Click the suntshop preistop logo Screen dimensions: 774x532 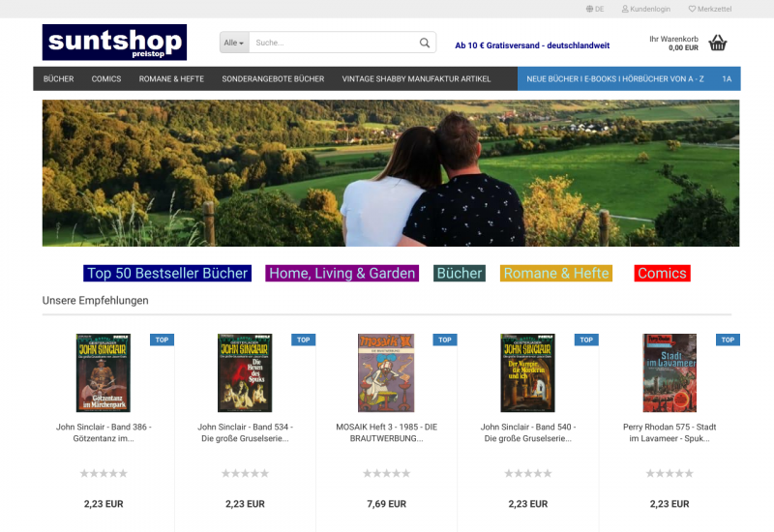coord(114,43)
